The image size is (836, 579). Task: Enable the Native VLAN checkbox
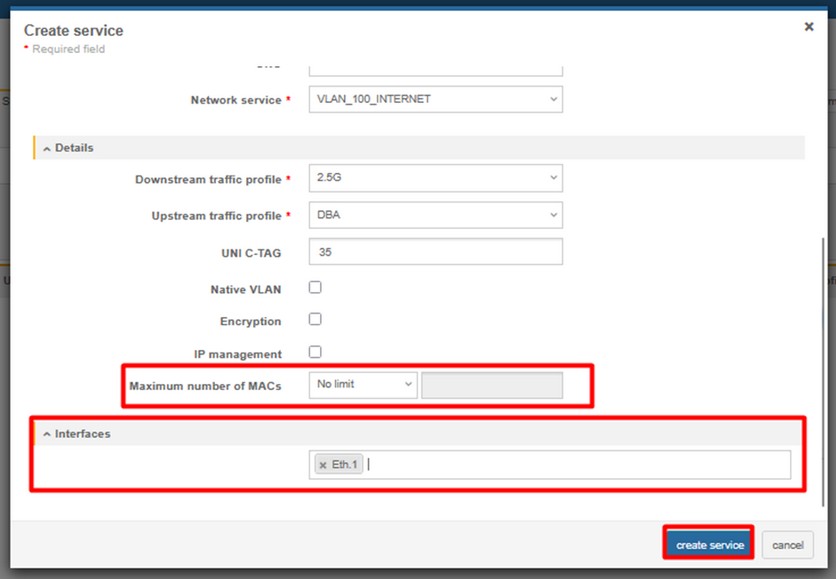[315, 288]
